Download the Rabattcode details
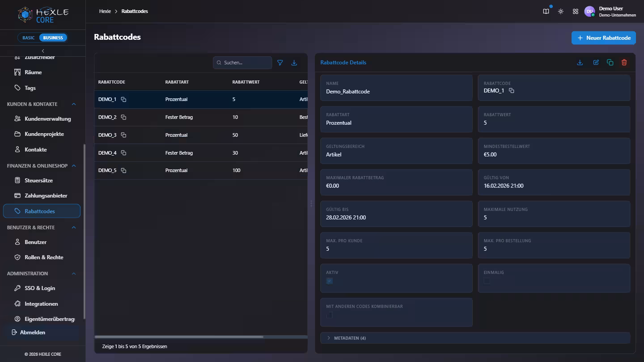Screen dimensions: 644x362 coord(580,63)
